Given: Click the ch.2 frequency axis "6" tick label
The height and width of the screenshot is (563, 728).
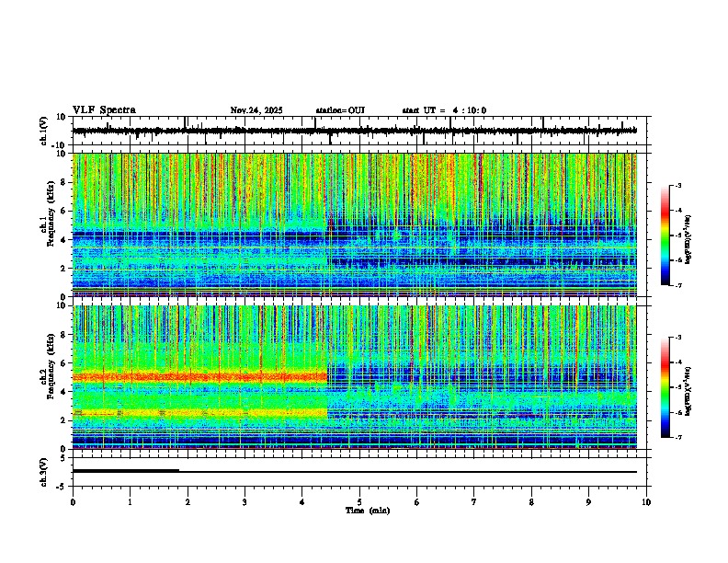Looking at the screenshot, I should tap(64, 363).
